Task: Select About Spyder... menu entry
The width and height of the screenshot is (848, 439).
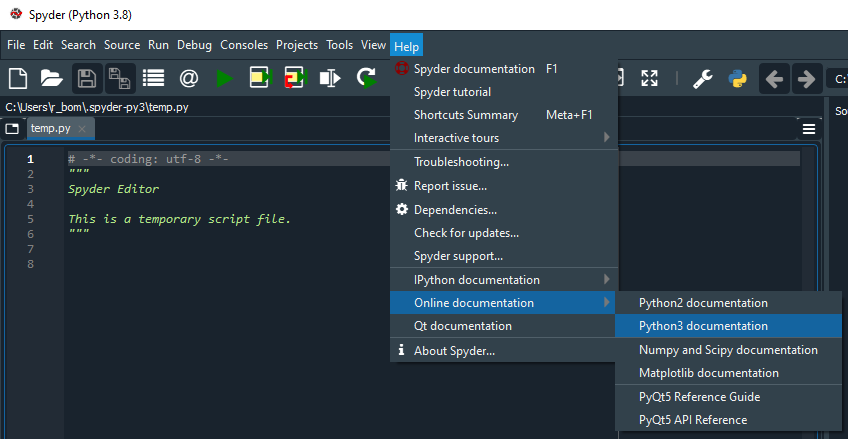Action: pos(504,350)
